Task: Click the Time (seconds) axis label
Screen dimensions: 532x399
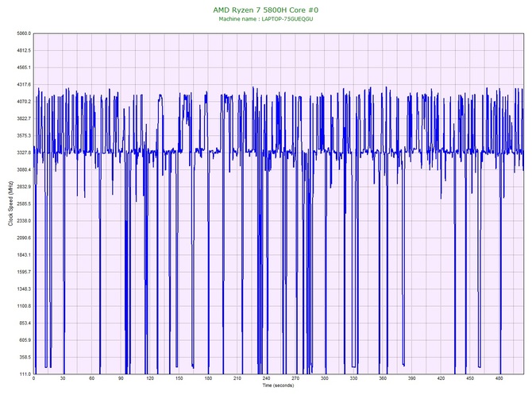Action: point(278,385)
